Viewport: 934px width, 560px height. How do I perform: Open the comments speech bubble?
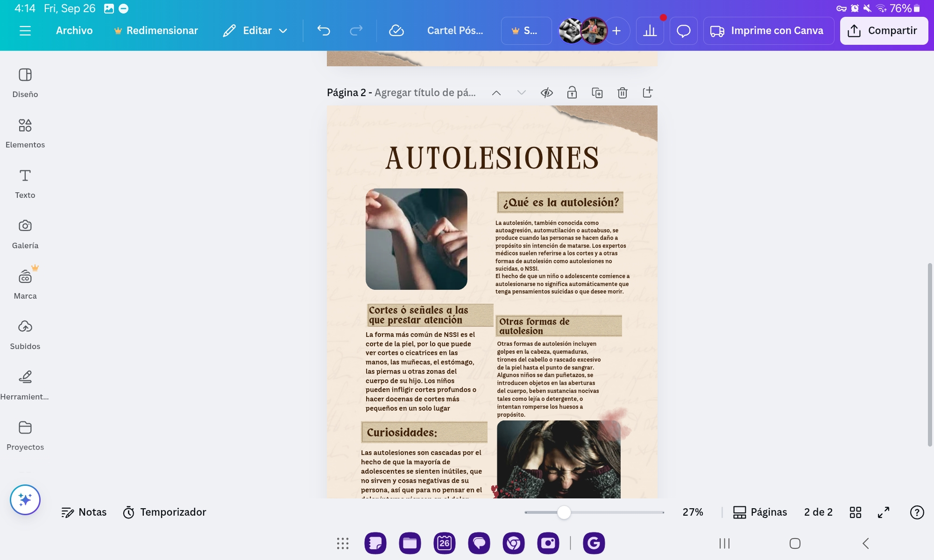coord(683,31)
